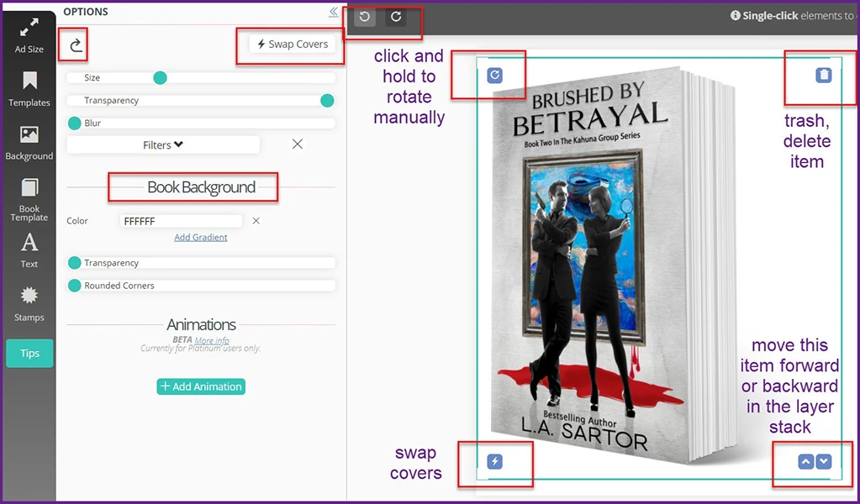Click the curved arrow icon under Options
This screenshot has height=504, width=860.
point(76,45)
